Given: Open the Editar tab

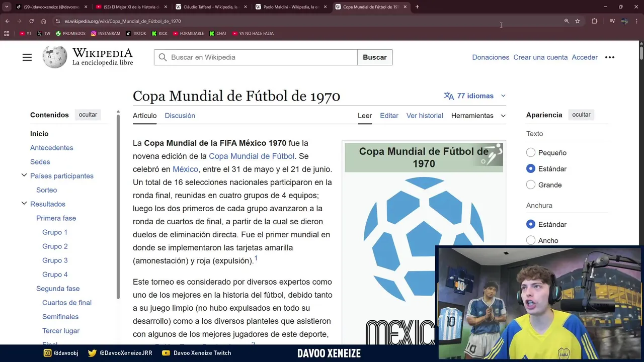Looking at the screenshot, I should (389, 116).
